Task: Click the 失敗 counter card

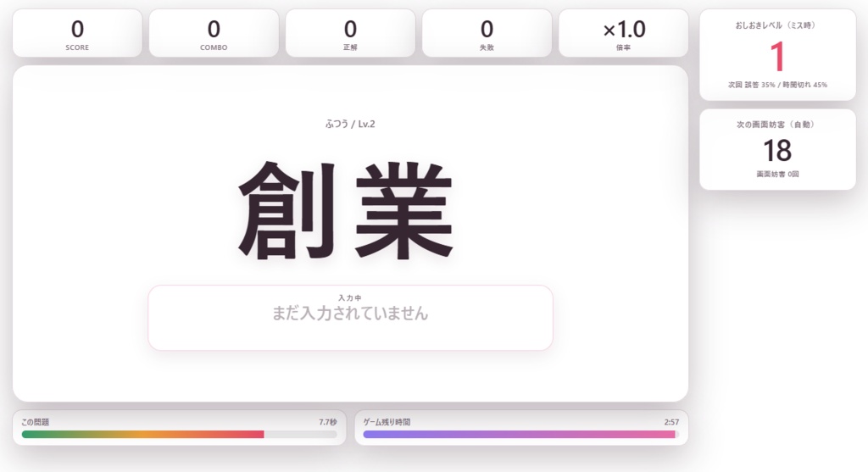Action: pos(487,33)
